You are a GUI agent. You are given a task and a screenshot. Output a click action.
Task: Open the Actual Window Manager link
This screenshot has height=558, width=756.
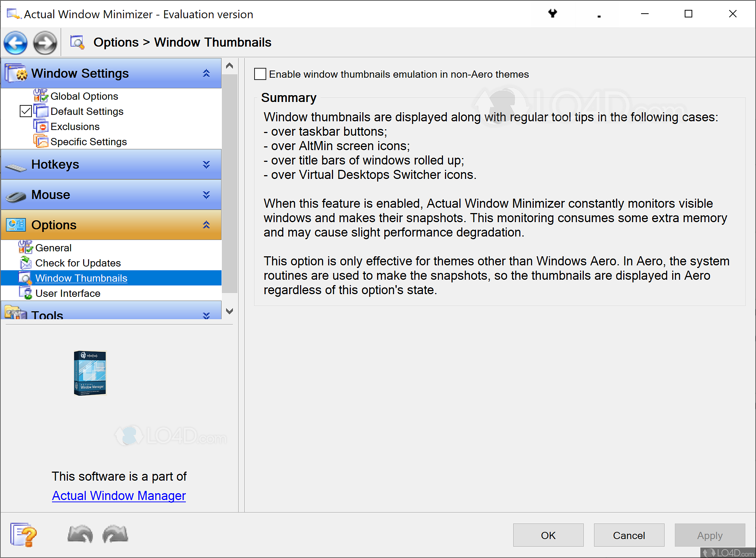tap(119, 495)
